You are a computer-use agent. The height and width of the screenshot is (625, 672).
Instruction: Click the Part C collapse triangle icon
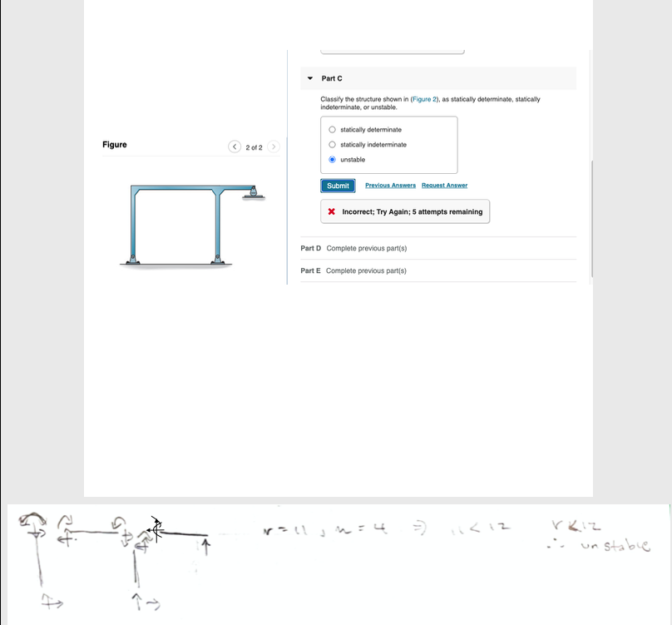point(310,78)
